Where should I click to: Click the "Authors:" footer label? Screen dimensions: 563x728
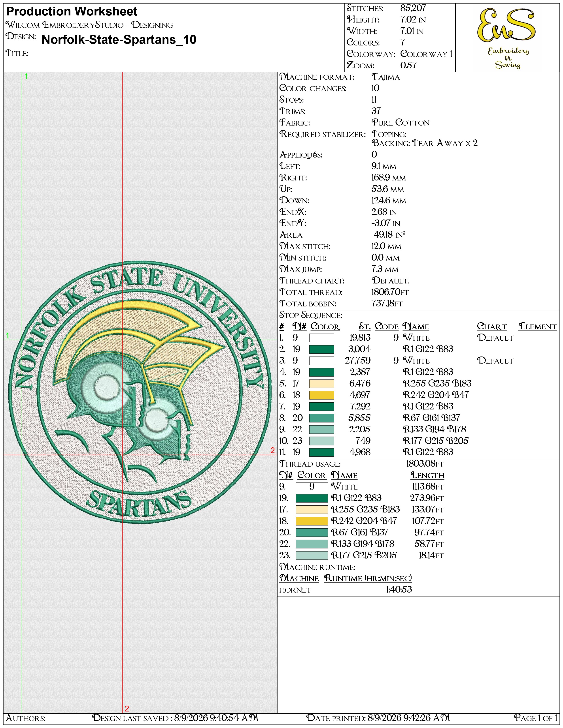coord(26,718)
